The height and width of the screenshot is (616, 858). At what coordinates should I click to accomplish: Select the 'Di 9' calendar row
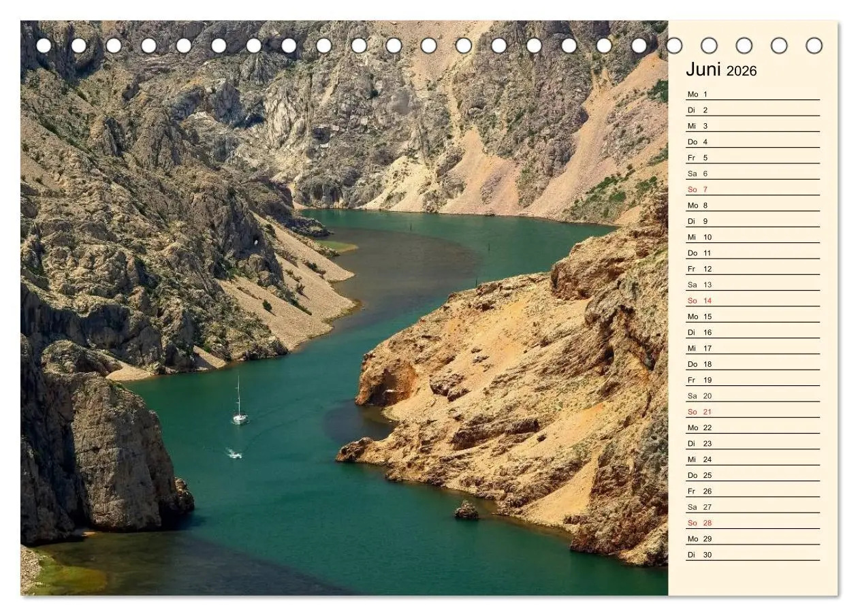752,221
